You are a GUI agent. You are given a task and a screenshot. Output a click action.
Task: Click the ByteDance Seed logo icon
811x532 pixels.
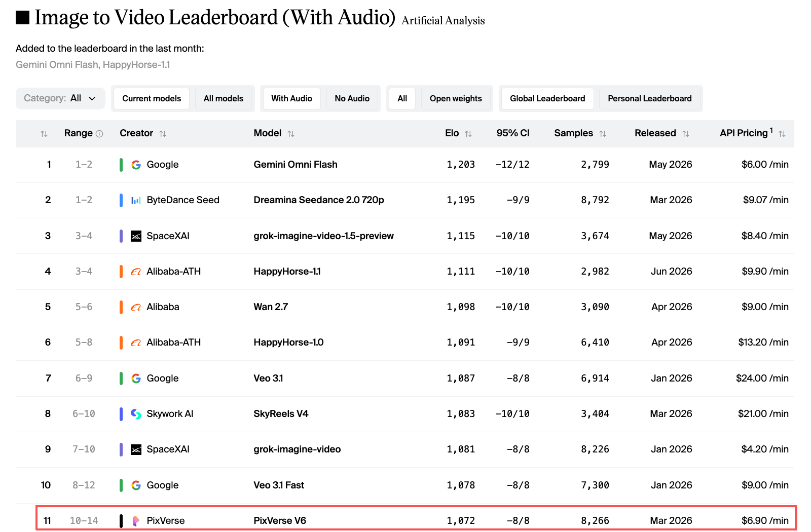136,200
